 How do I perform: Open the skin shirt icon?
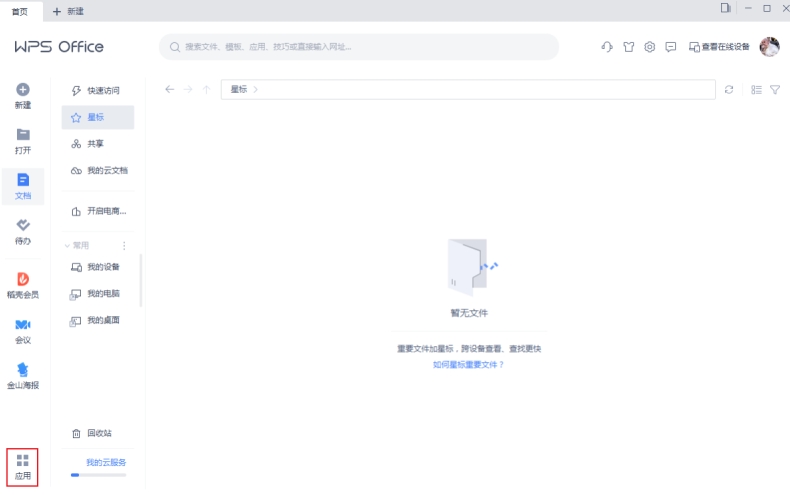coord(628,47)
